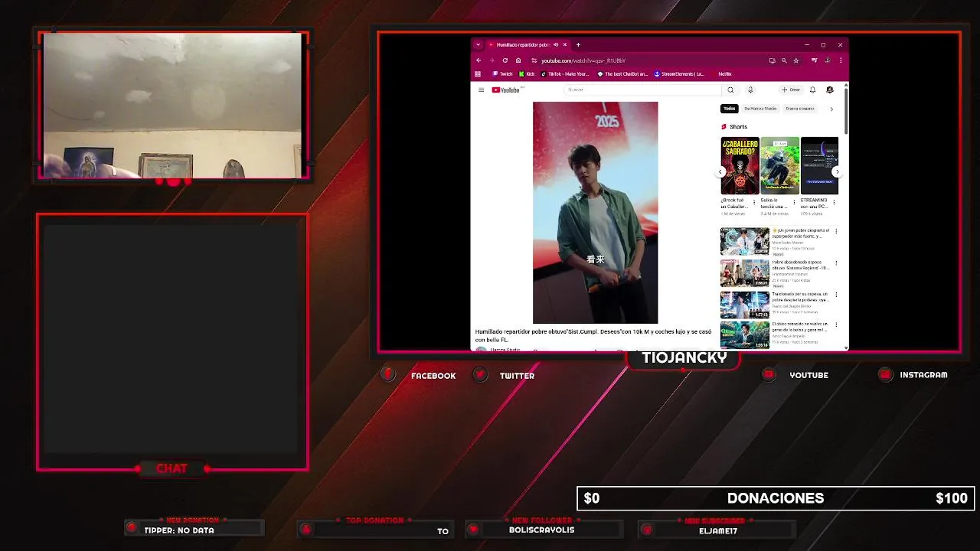Open Chrome's three-dot menu
Viewport: 980px width, 551px height.
[x=841, y=60]
